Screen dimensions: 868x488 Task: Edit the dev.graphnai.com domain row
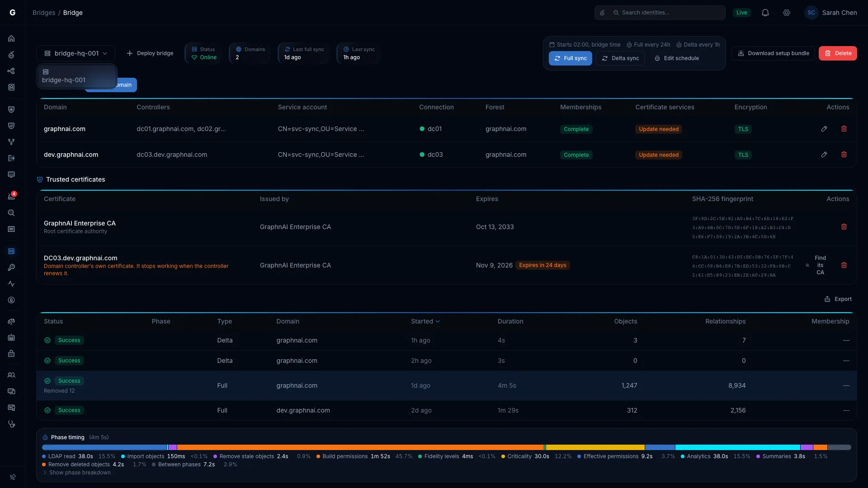tap(824, 155)
